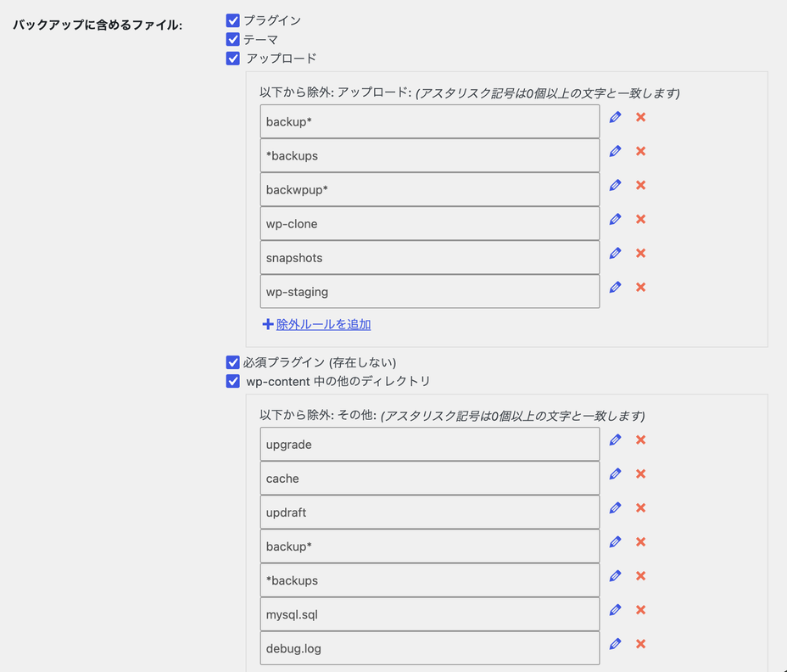The height and width of the screenshot is (672, 787).
Task: Edit the 'mysql.sql' exclusion rule
Action: tap(615, 610)
